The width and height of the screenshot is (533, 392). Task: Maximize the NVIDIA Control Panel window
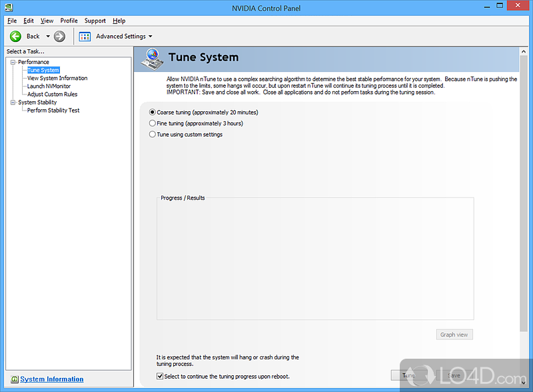point(500,6)
